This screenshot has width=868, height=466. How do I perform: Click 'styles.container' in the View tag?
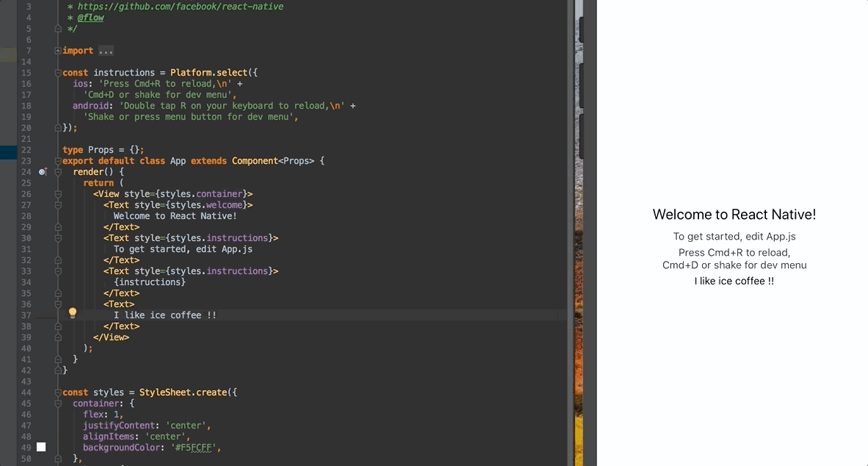201,194
